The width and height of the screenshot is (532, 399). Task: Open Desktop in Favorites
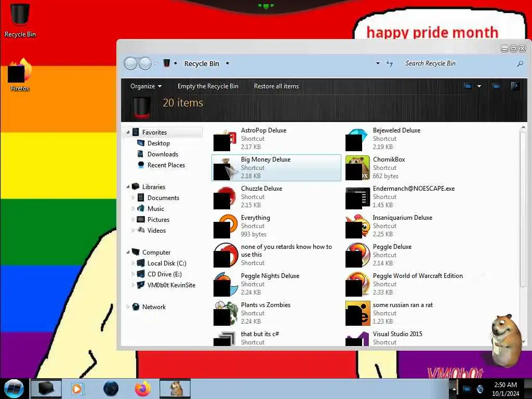(x=158, y=143)
